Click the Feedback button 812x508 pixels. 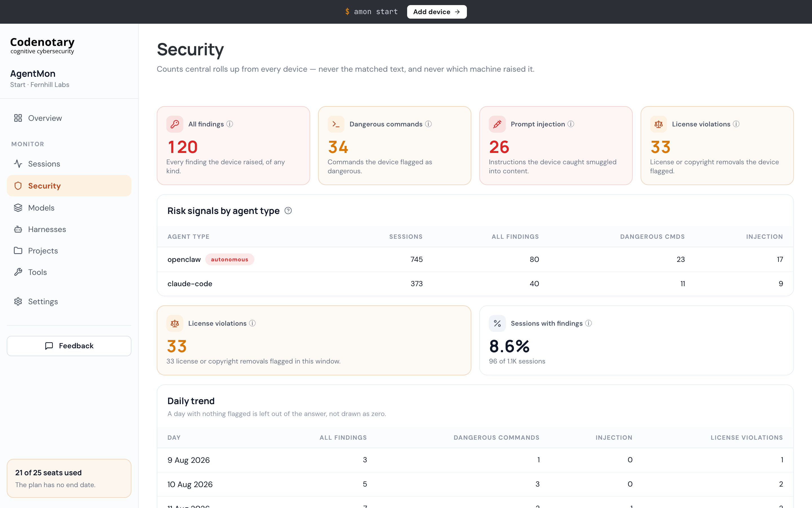[x=69, y=346]
